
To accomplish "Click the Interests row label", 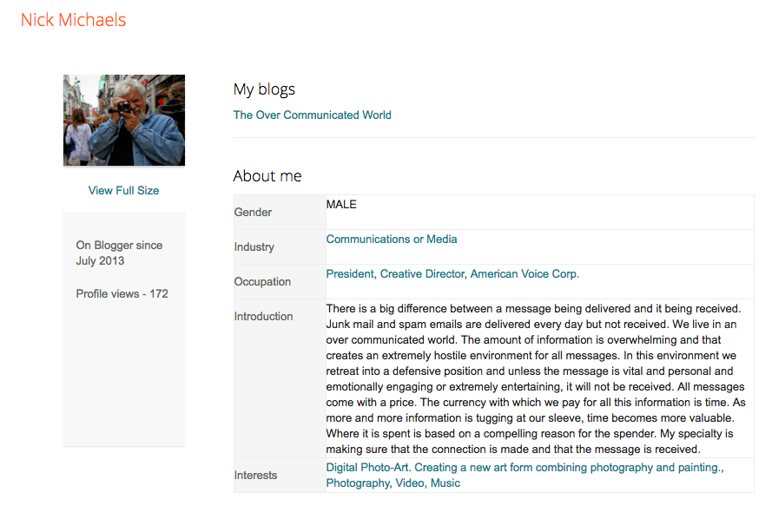I will tap(255, 475).
